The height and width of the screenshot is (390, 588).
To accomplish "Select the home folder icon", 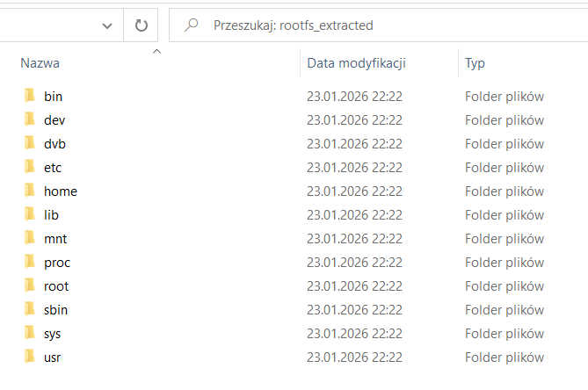I will coord(30,191).
